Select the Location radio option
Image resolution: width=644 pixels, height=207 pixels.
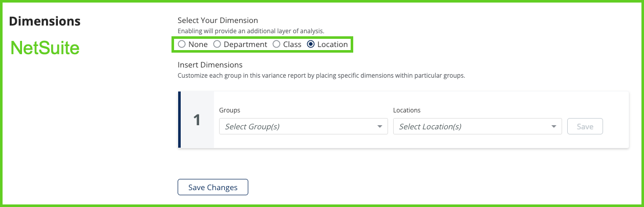(x=311, y=44)
